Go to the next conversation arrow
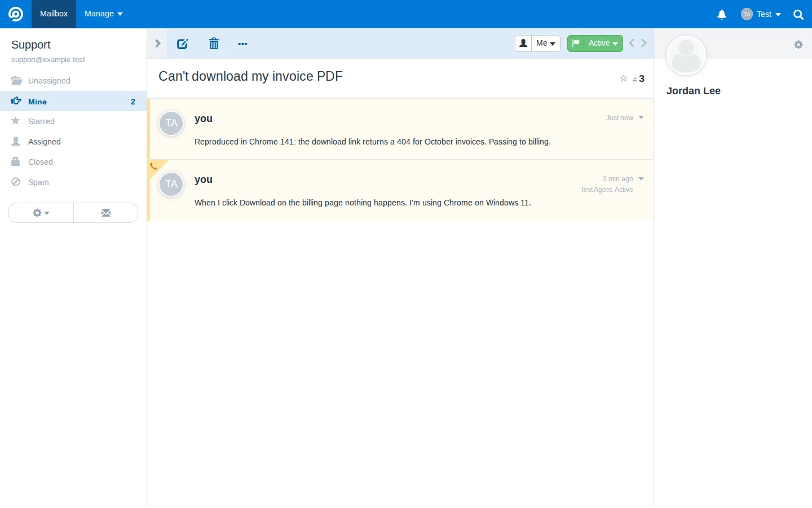This screenshot has width=812, height=508. tap(644, 43)
